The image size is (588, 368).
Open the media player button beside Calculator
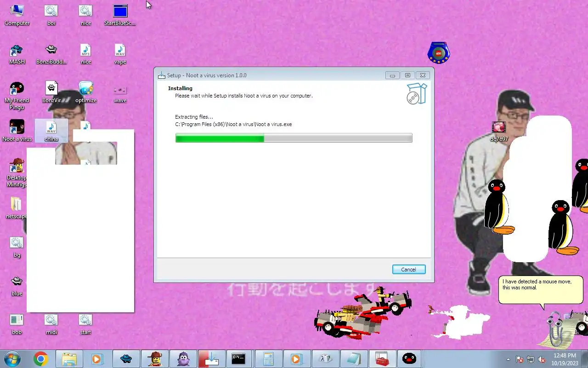296,358
